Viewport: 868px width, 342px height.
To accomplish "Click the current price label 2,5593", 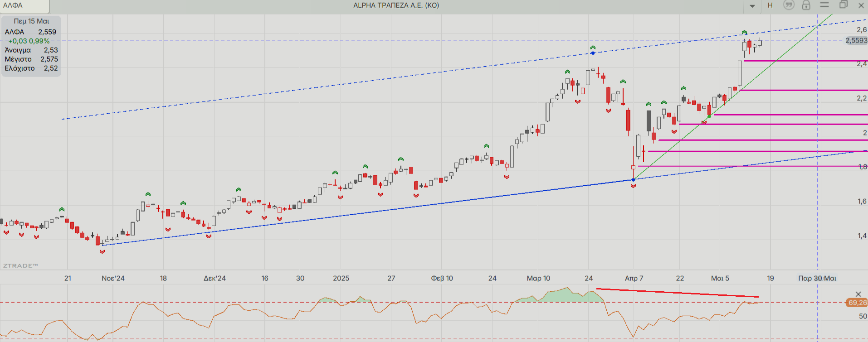I will (856, 40).
